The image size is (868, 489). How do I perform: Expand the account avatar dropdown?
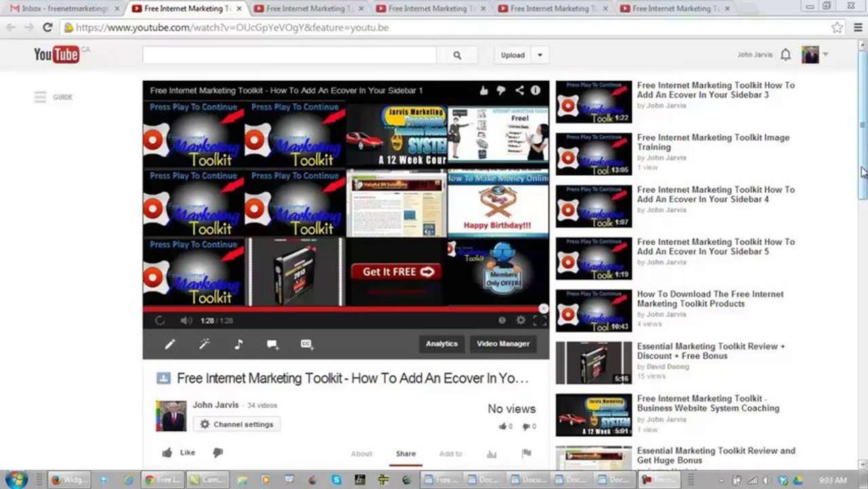click(826, 54)
